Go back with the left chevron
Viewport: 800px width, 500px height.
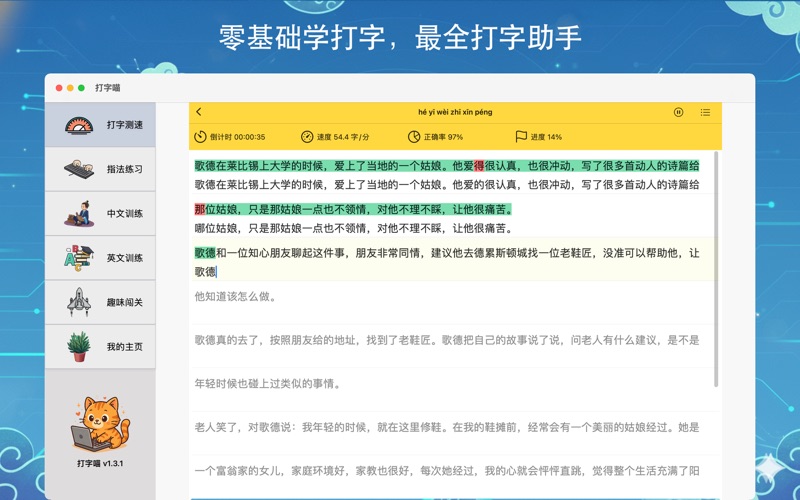(x=199, y=112)
